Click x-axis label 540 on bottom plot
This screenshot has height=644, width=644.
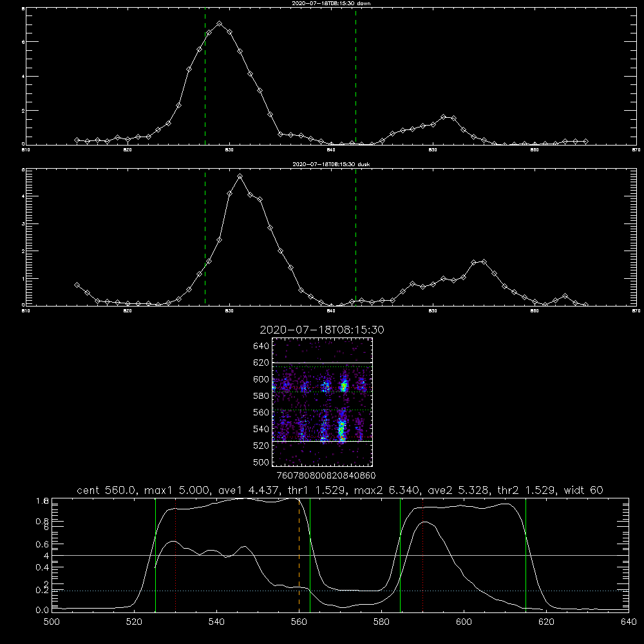216,622
